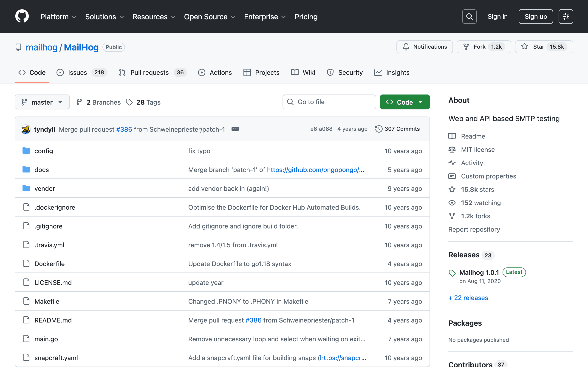Open the appearance settings icon in top right
Screen dimensions: 588x367
click(566, 16)
